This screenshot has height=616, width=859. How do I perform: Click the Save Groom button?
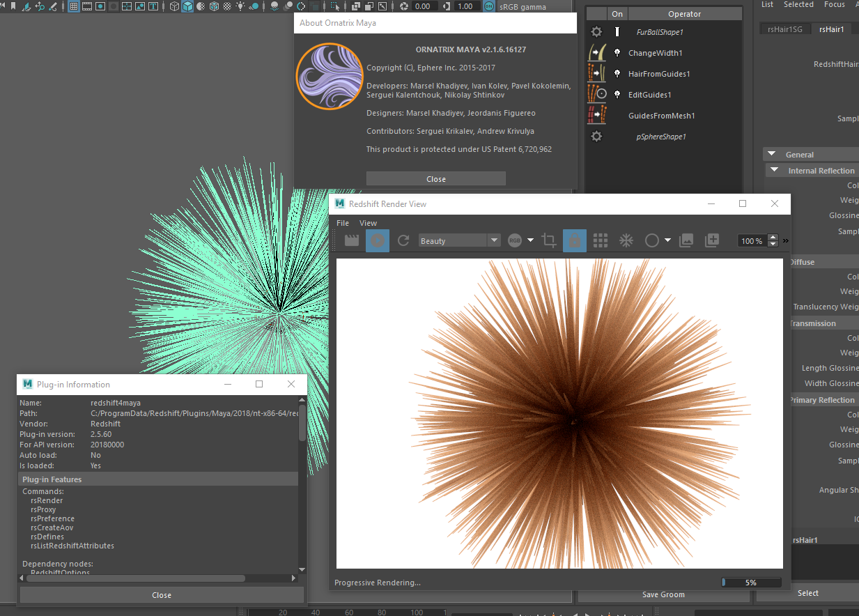coord(663,594)
